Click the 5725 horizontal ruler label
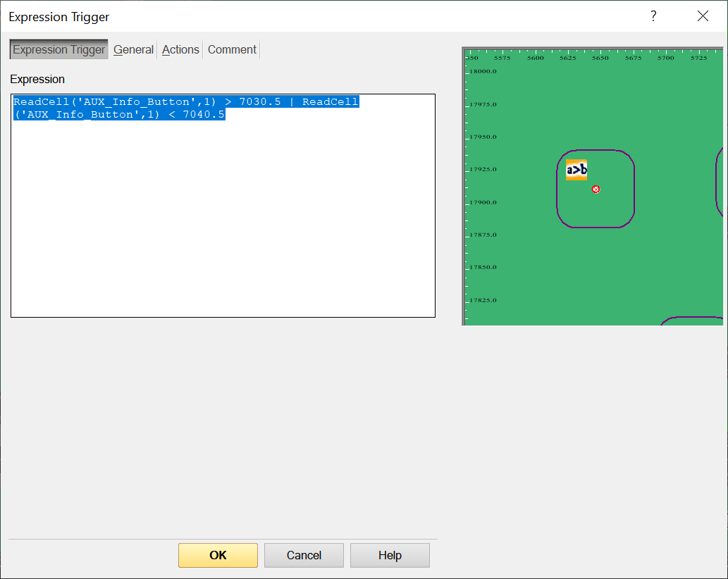 (x=698, y=58)
